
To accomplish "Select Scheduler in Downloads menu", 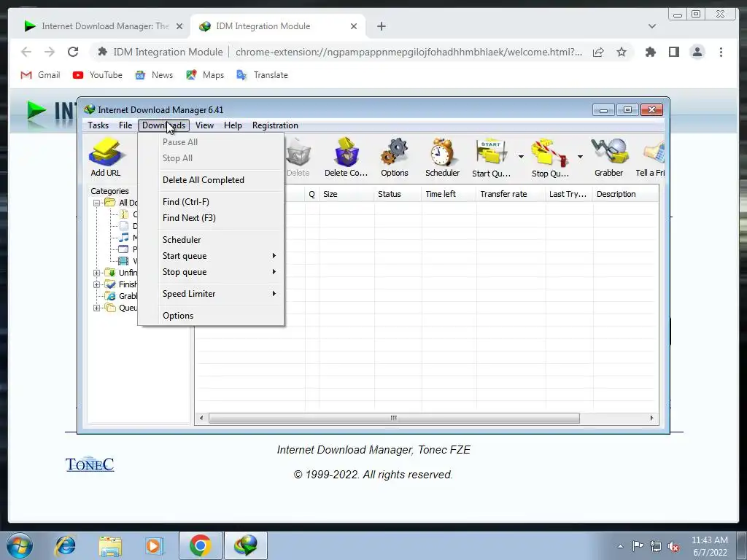I will coord(211,239).
